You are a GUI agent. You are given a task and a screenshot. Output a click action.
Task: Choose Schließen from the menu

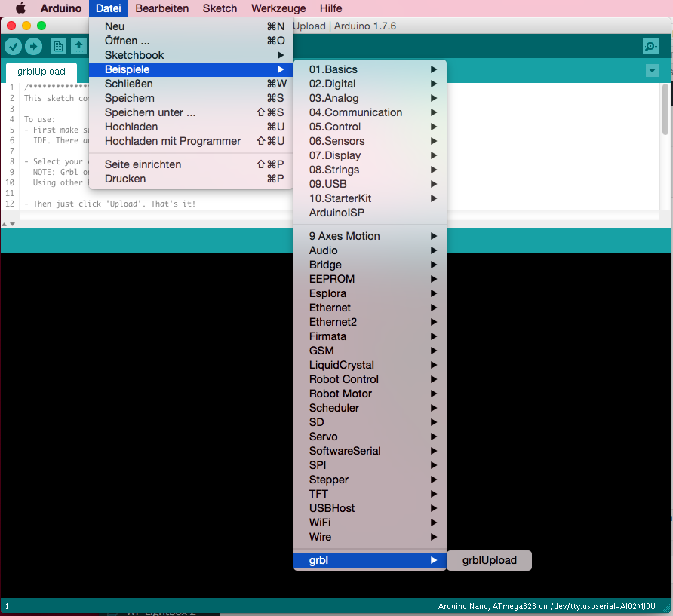point(191,84)
